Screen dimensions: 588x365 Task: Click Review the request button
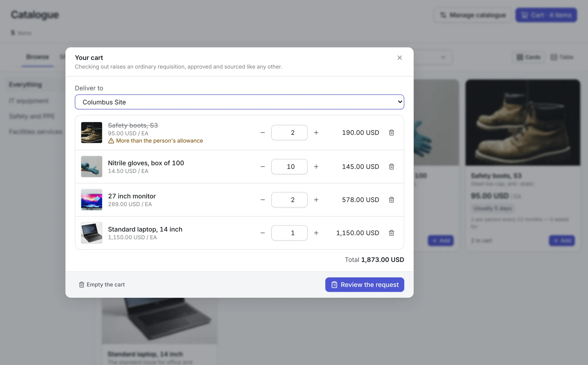[x=364, y=285]
